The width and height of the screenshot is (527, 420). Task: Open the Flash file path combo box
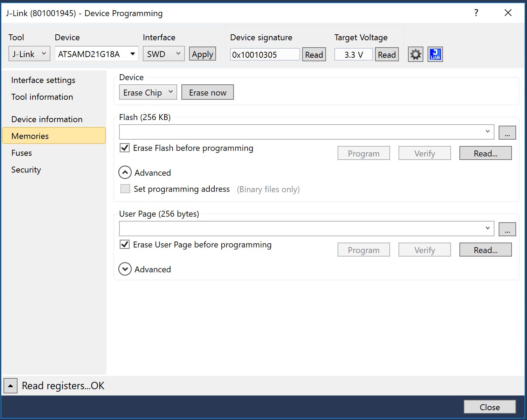(x=307, y=132)
